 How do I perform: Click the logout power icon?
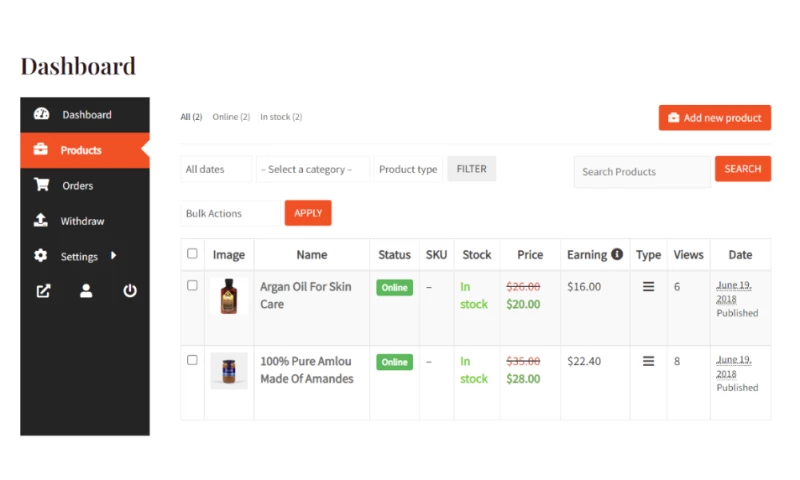(130, 291)
